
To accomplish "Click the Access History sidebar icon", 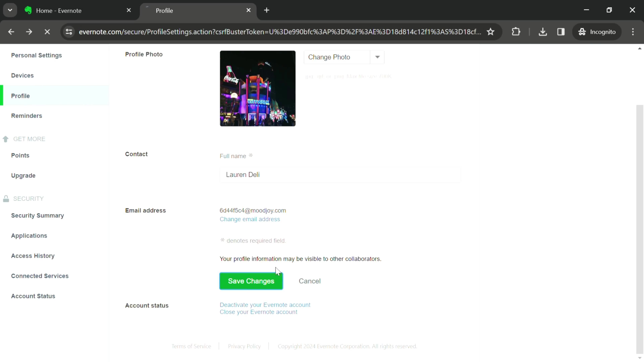I will [x=33, y=255].
